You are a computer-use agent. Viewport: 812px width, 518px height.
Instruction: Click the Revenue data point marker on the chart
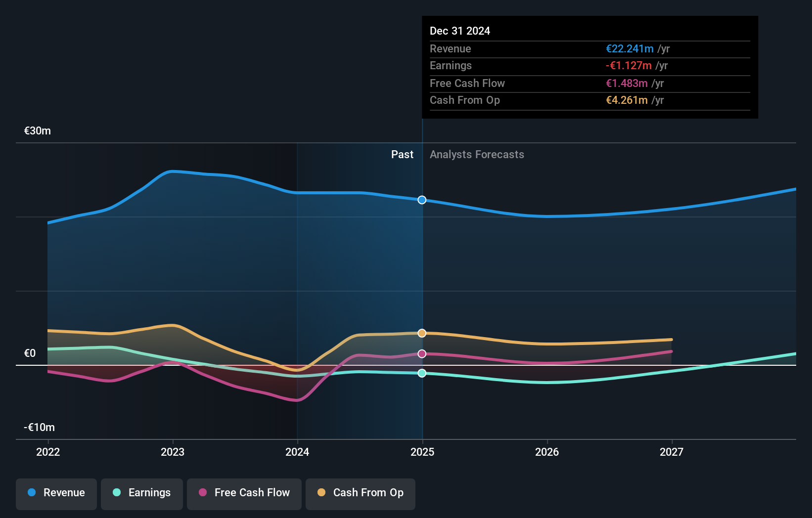[x=421, y=200]
